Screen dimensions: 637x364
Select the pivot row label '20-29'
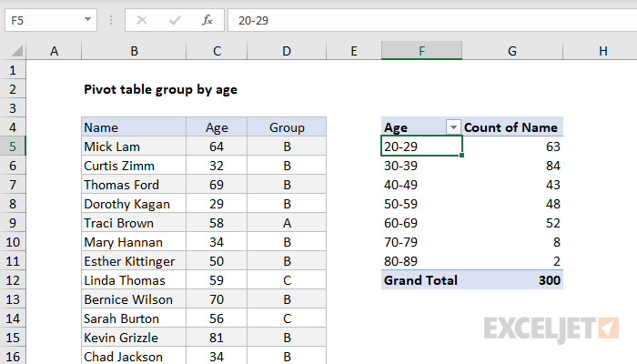421,147
